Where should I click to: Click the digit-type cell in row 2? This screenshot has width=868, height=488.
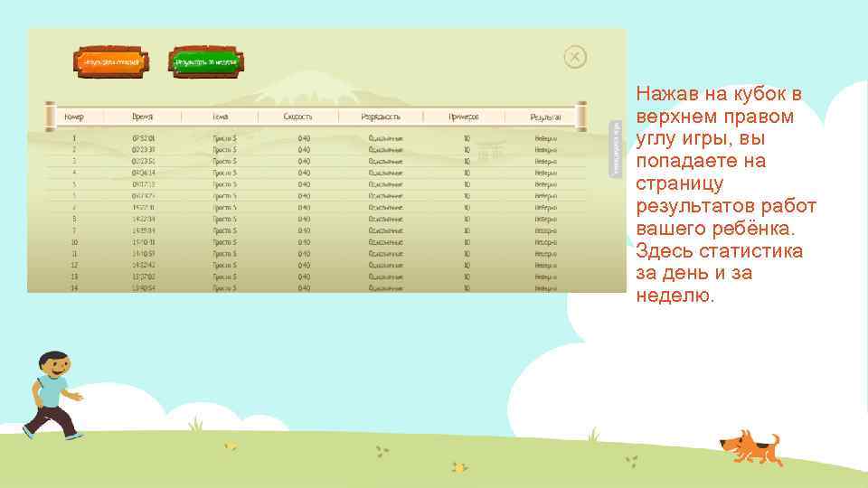(x=386, y=150)
